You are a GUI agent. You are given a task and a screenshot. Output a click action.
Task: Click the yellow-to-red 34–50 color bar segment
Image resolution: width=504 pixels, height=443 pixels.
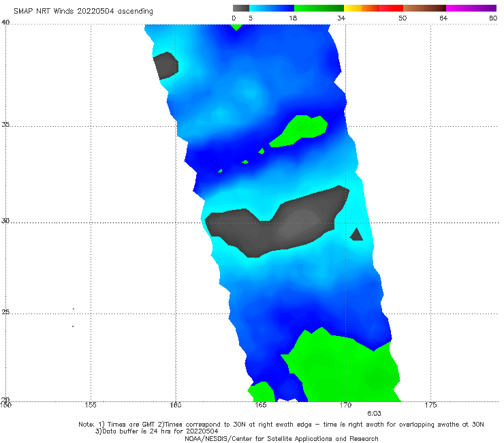(373, 8)
